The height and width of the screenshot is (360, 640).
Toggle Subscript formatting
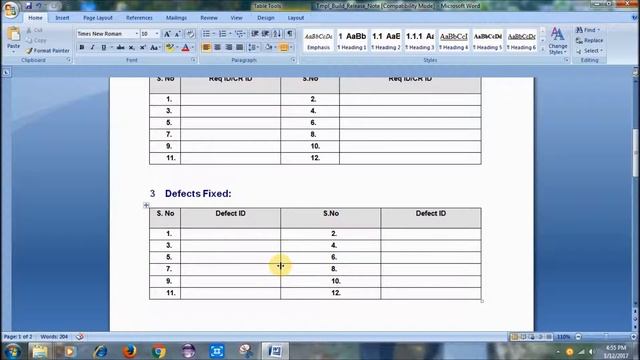point(131,47)
